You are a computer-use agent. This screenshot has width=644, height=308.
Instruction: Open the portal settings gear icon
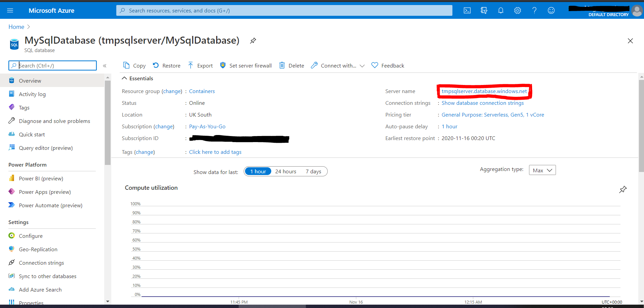517,10
